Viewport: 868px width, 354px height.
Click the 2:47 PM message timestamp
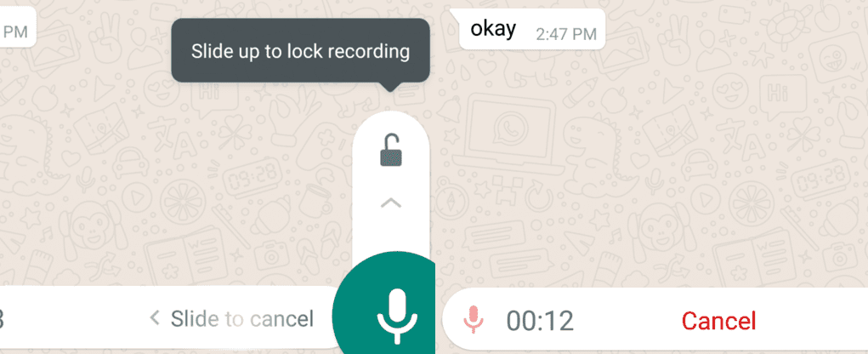point(565,34)
